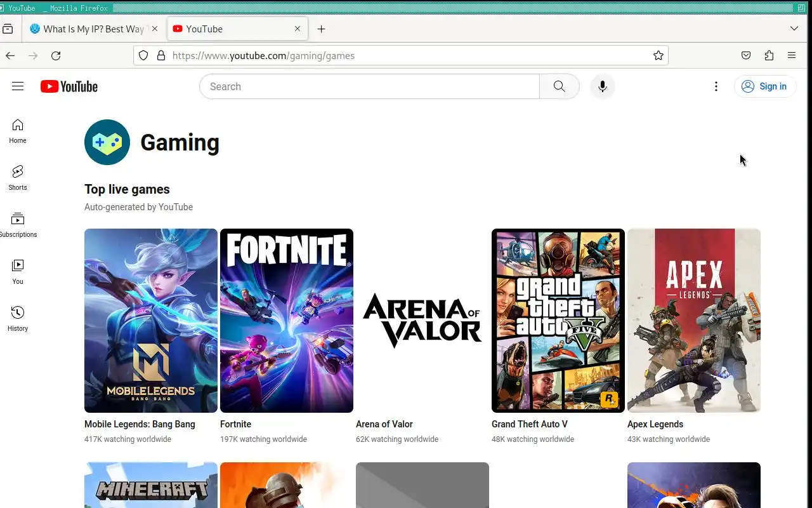Screen dimensions: 812x508
Task: Open the Apex Legends thumbnail
Action: coord(694,321)
